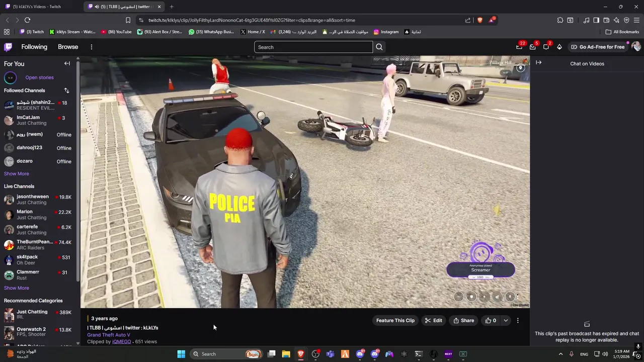The height and width of the screenshot is (362, 644).
Task: Click Go Ad-Free for Free button
Action: pyautogui.click(x=598, y=47)
